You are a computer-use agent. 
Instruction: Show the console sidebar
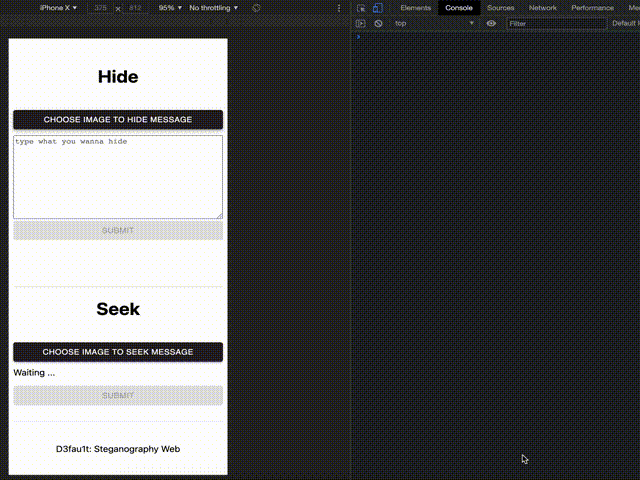pyautogui.click(x=361, y=23)
